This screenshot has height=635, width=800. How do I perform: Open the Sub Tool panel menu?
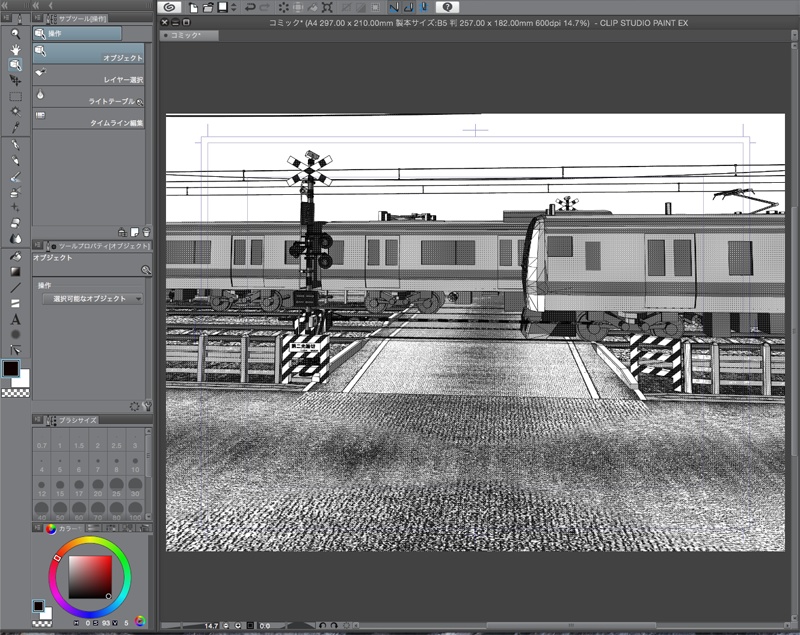coord(37,18)
